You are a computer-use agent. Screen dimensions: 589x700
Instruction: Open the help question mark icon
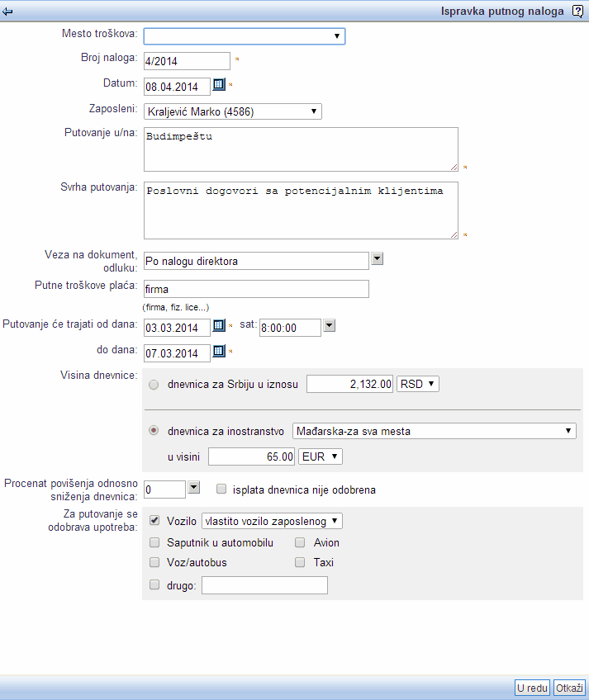tap(577, 12)
